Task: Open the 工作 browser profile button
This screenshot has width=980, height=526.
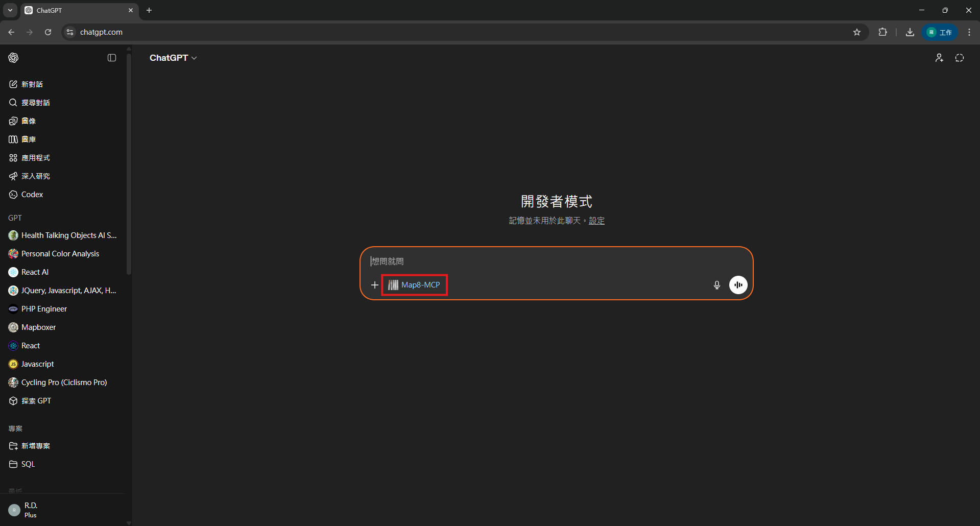Action: pyautogui.click(x=940, y=32)
